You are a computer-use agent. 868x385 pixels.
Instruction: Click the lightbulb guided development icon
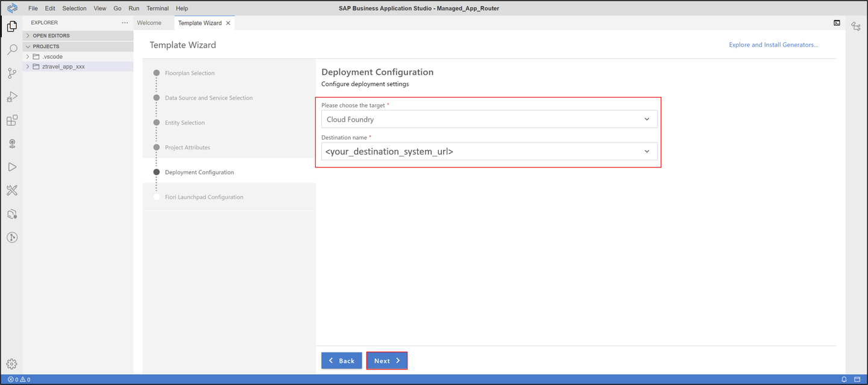point(11,143)
